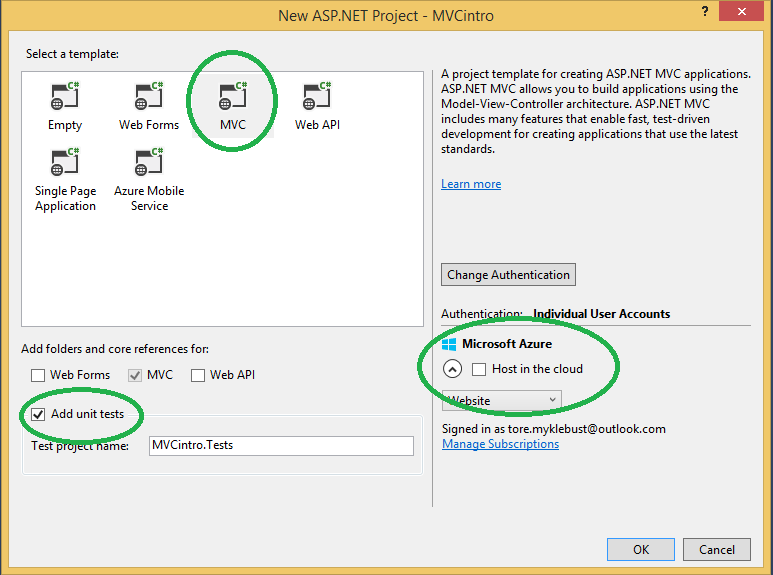This screenshot has width=773, height=575.
Task: Click into the Test project name field
Action: (280, 445)
